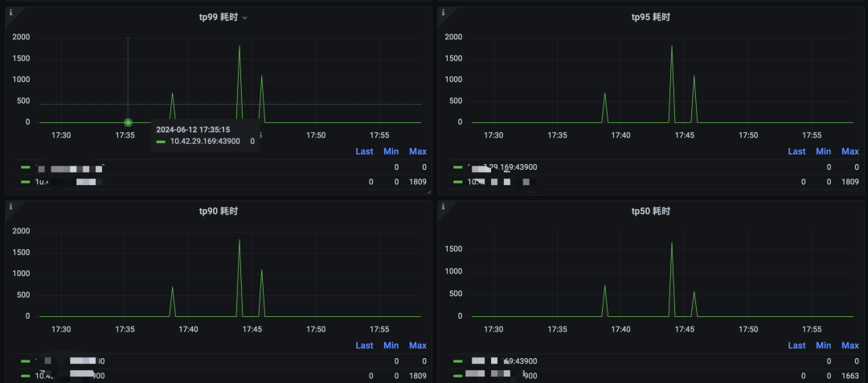
Task: Sort tp99 legend by the Min column
Action: pyautogui.click(x=391, y=151)
